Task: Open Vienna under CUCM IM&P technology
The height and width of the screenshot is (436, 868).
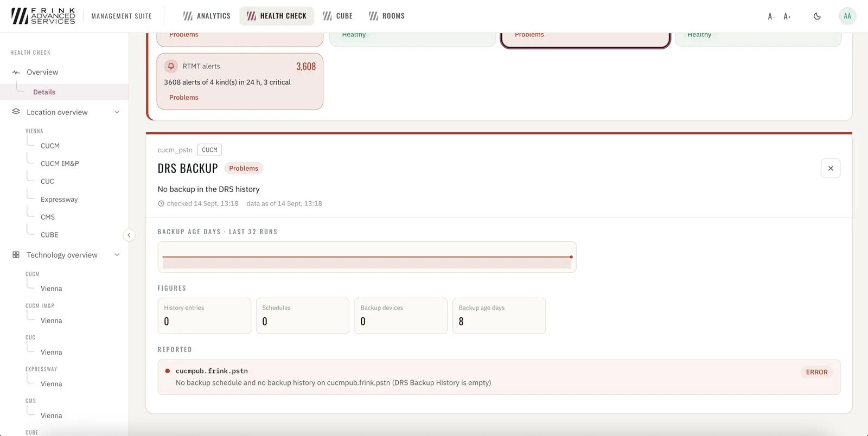Action: coord(52,320)
